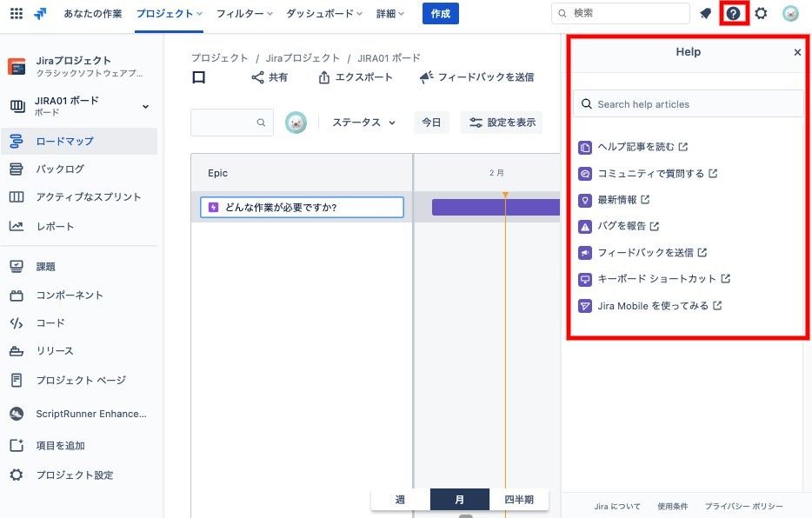
Task: Open ロードマップ in the sidebar
Action: coord(79,142)
